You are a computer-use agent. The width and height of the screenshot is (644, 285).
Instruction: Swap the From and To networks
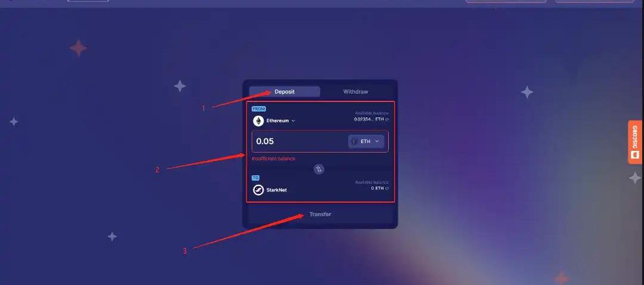[319, 169]
